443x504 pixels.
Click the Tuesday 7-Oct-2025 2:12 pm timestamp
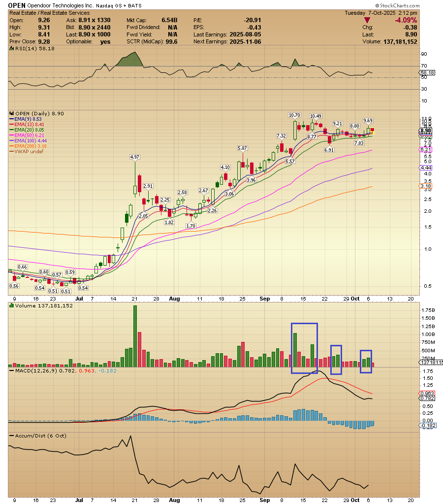[x=381, y=13]
